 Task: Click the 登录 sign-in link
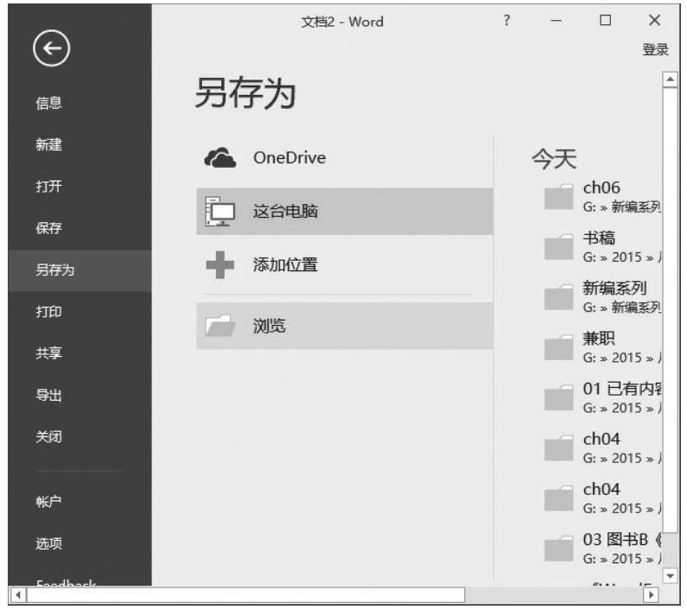(655, 50)
